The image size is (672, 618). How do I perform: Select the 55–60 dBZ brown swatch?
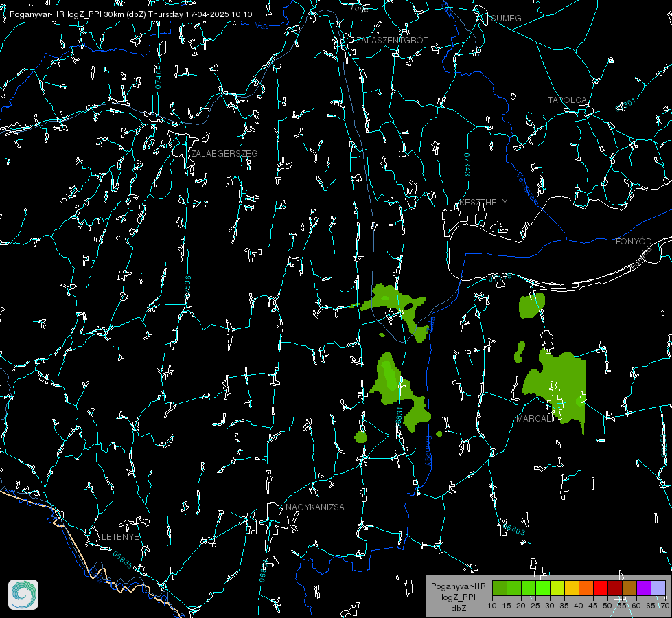(x=629, y=588)
